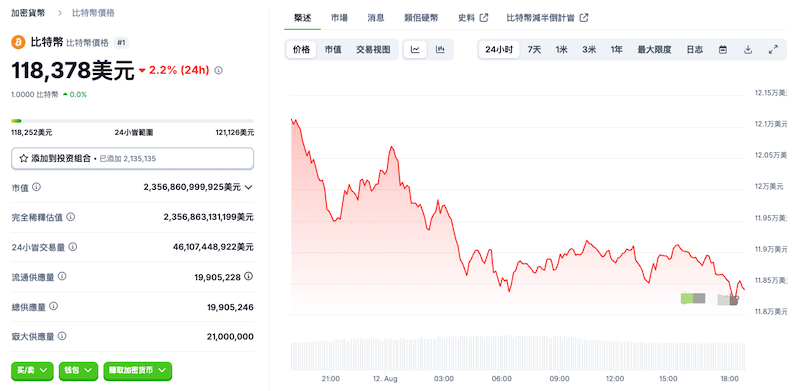Viewport: 800px width, 391px height.
Task: Open the 市場 tab
Action: [x=339, y=18]
